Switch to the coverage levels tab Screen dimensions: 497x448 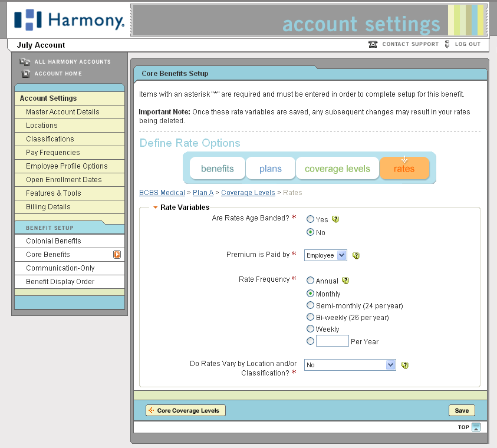click(337, 169)
